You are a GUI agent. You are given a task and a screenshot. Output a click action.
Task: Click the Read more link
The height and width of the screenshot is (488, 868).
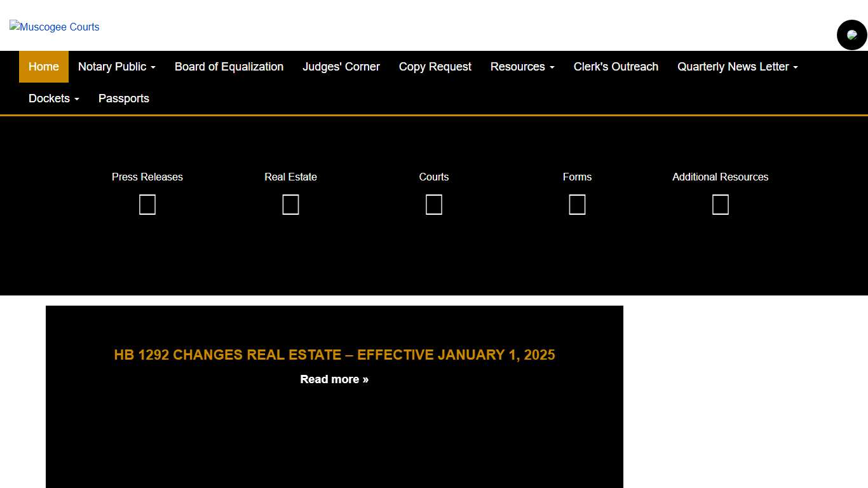(334, 379)
